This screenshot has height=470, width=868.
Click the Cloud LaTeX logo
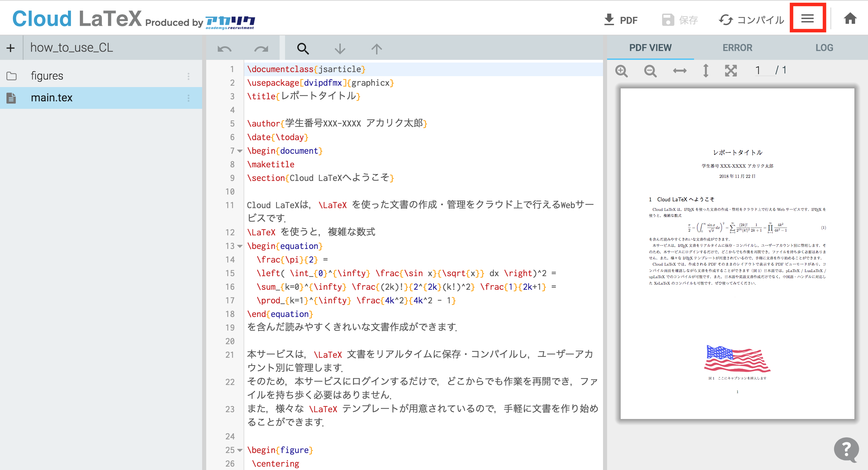[77, 18]
